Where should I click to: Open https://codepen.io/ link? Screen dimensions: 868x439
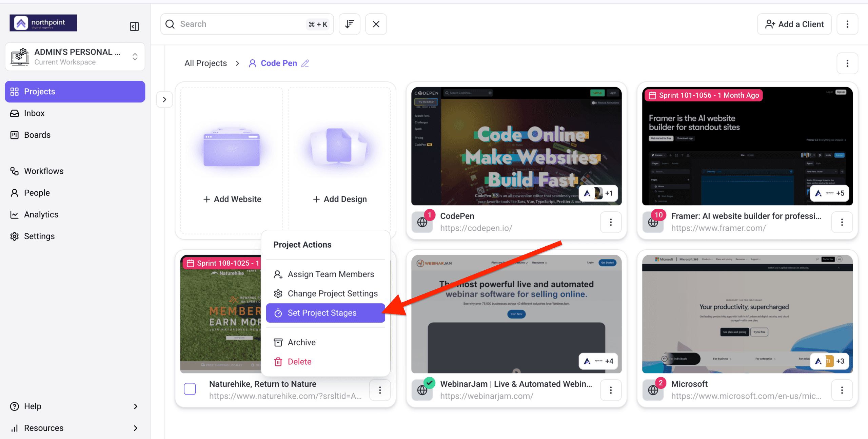[476, 228]
